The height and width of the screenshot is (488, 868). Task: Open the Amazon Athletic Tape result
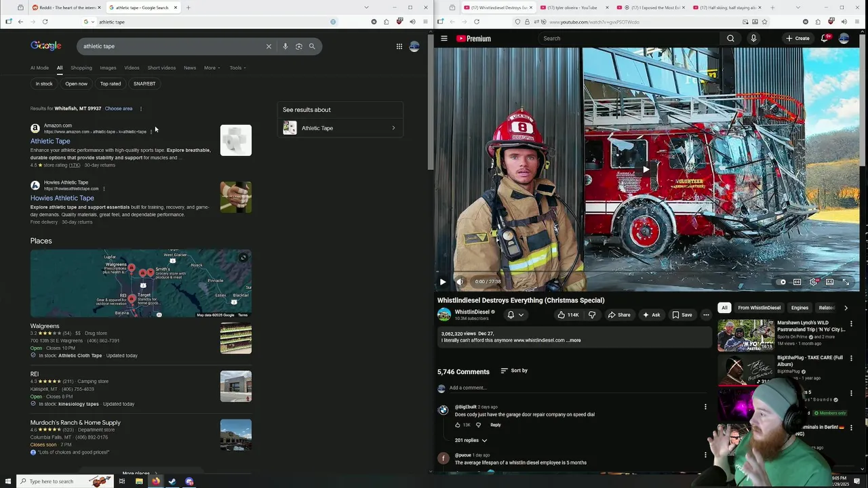point(50,141)
